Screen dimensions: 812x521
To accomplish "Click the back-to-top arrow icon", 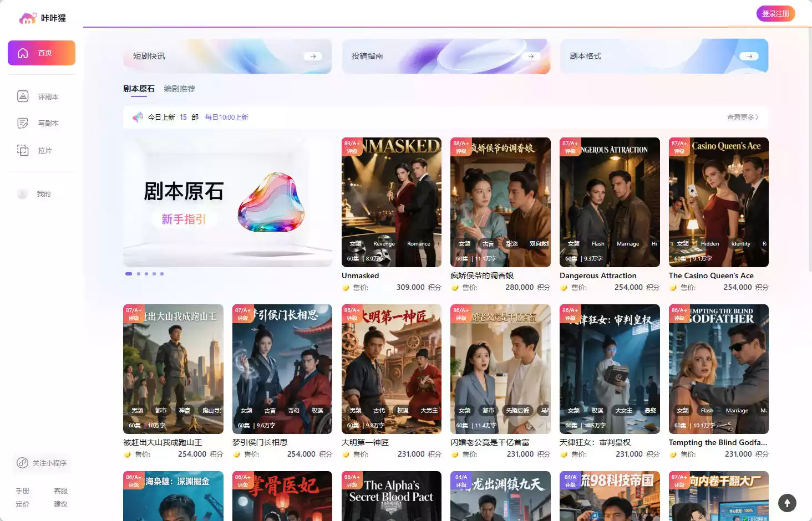I will click(787, 503).
